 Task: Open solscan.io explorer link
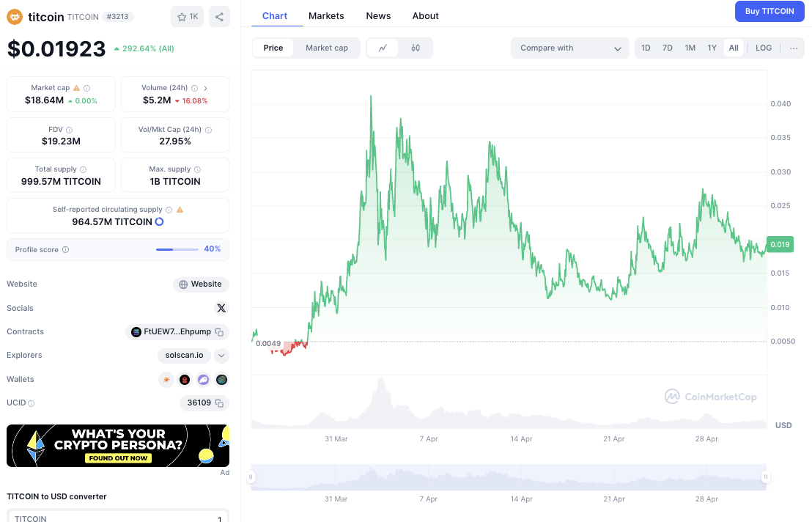click(185, 356)
